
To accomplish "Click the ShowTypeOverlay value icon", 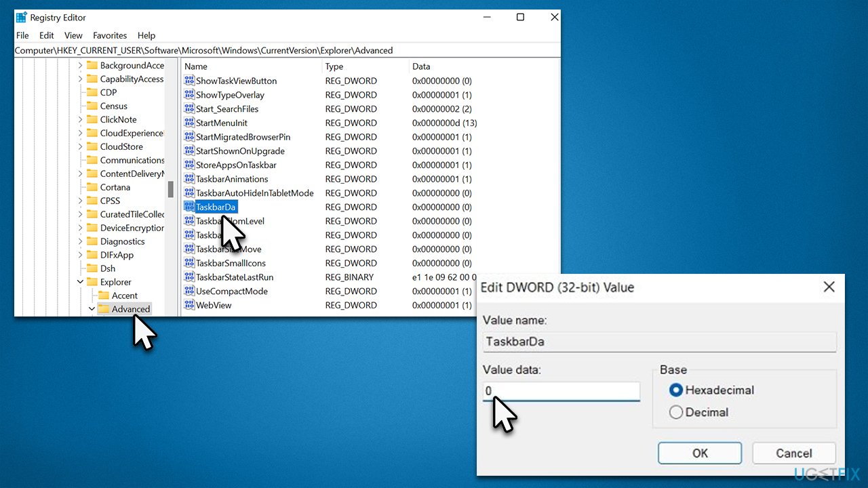I will coord(189,95).
